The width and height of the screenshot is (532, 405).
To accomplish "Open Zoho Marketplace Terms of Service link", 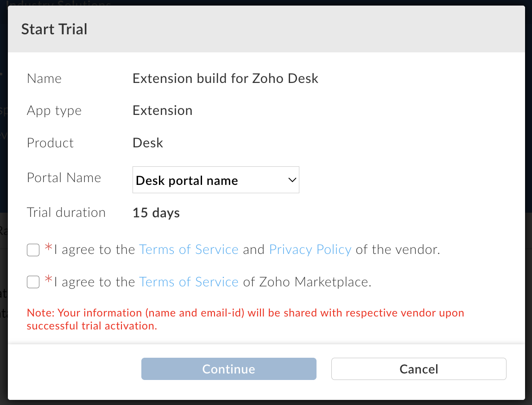I will tap(189, 282).
